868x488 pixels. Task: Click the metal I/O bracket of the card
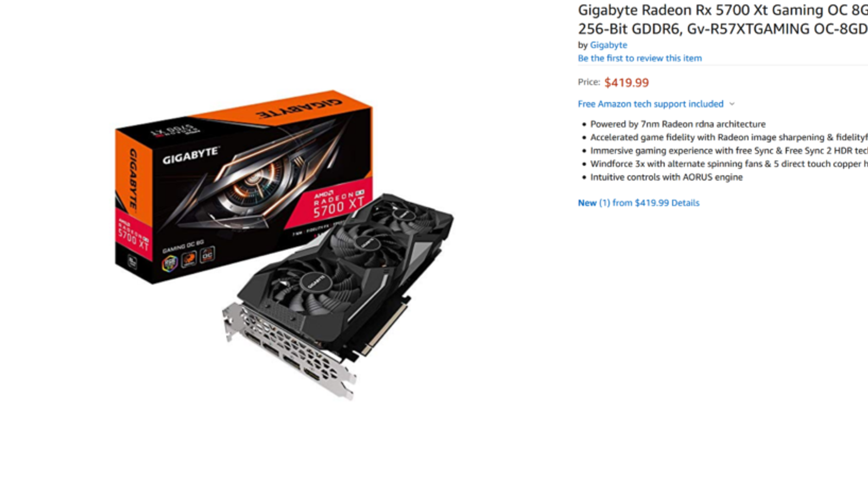point(286,348)
